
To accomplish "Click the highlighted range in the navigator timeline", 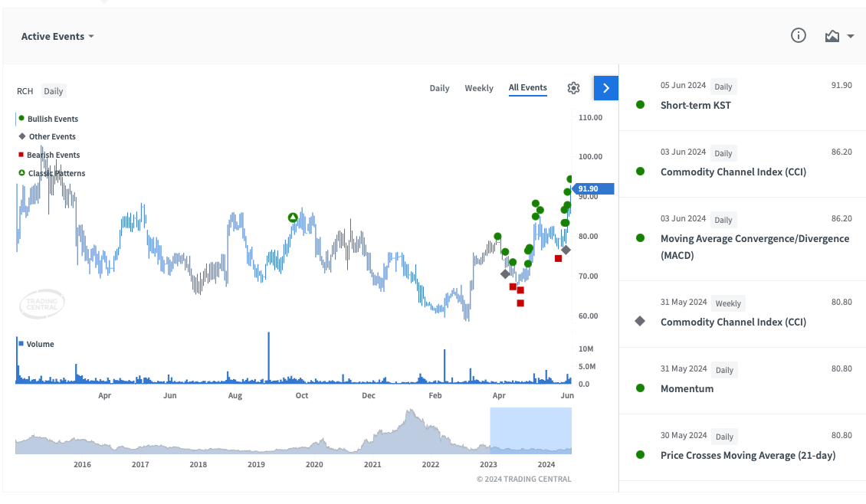I will [x=531, y=430].
